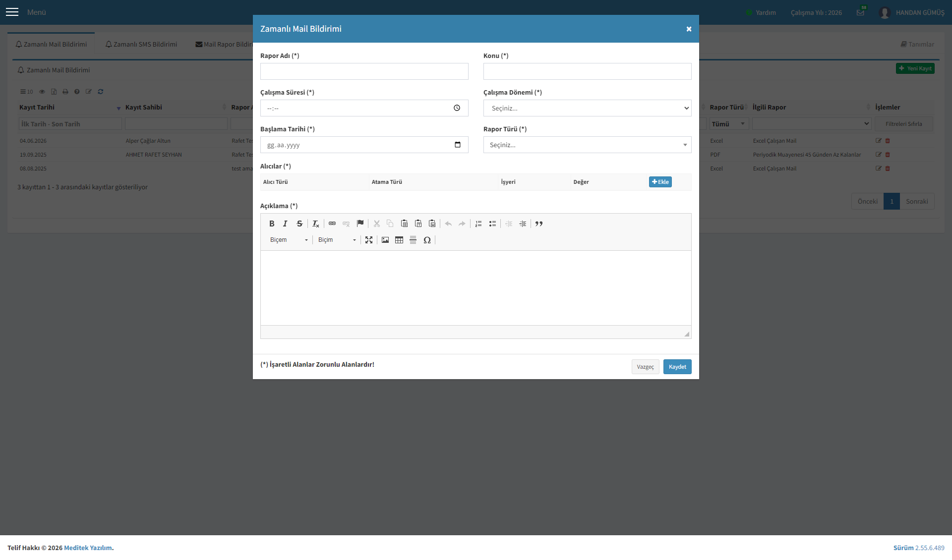The width and height of the screenshot is (952, 560).
Task: Open the calendar picker for Başlama Tarihi
Action: click(x=458, y=145)
